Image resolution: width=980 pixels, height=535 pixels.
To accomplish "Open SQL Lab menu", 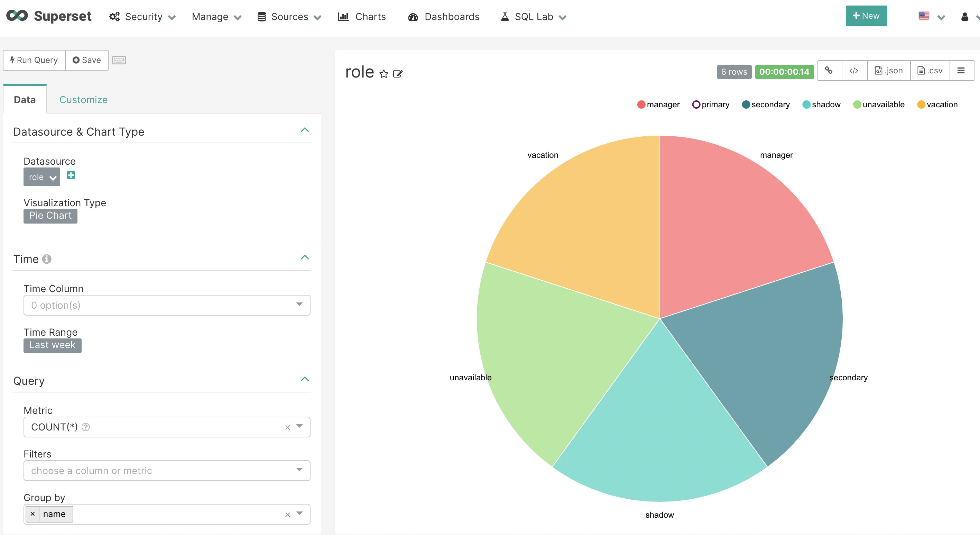I will 533,17.
